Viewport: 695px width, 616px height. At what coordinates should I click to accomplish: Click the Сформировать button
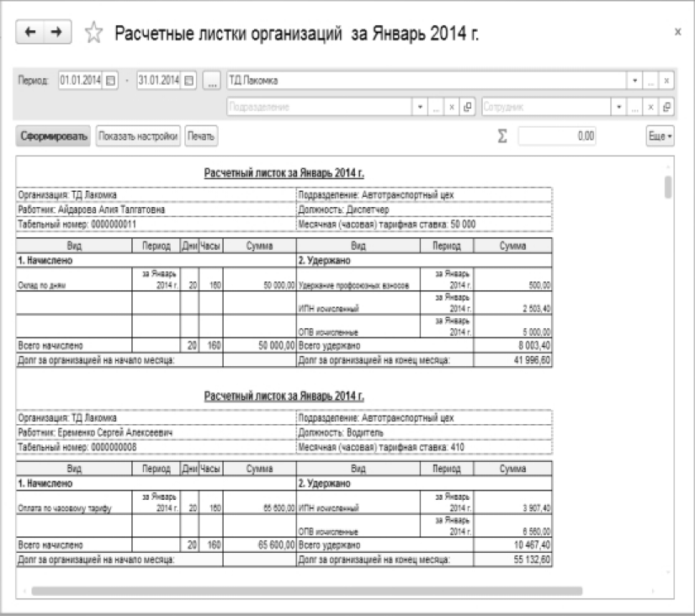53,136
